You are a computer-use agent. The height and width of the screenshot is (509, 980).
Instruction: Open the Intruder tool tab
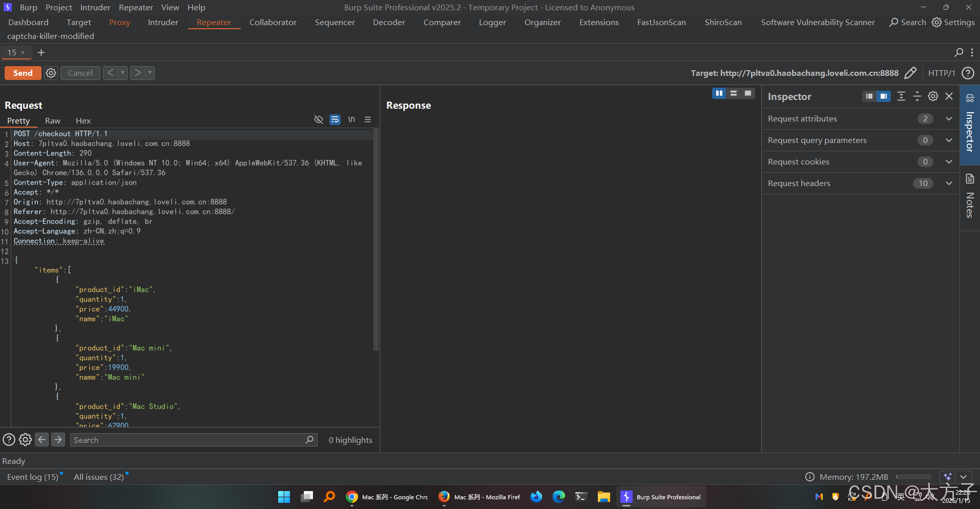tap(163, 23)
